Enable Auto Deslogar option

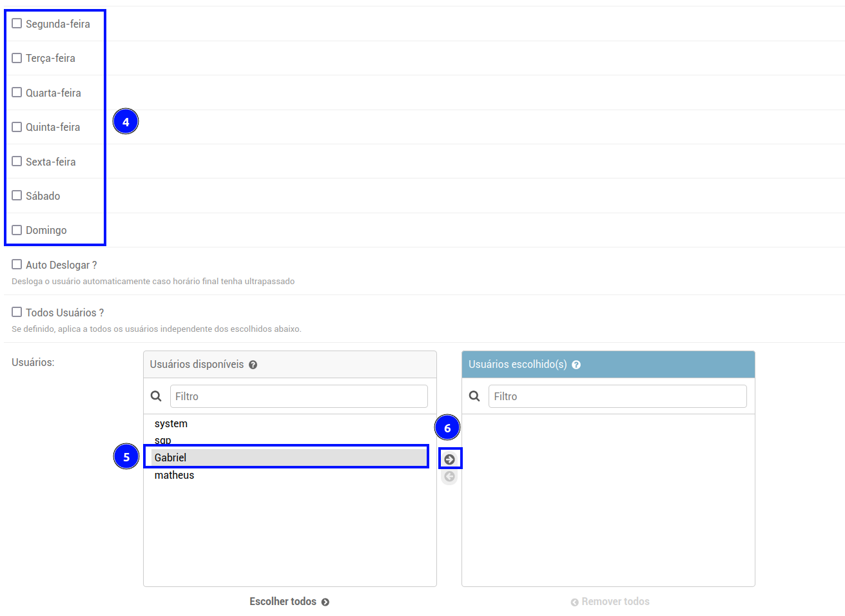[17, 265]
